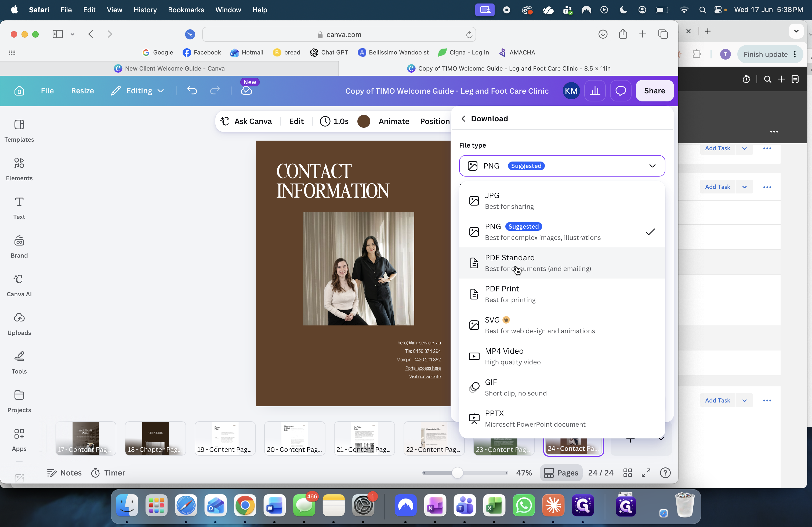This screenshot has height=527, width=812.
Task: Open the Tools panel
Action: coord(19,362)
